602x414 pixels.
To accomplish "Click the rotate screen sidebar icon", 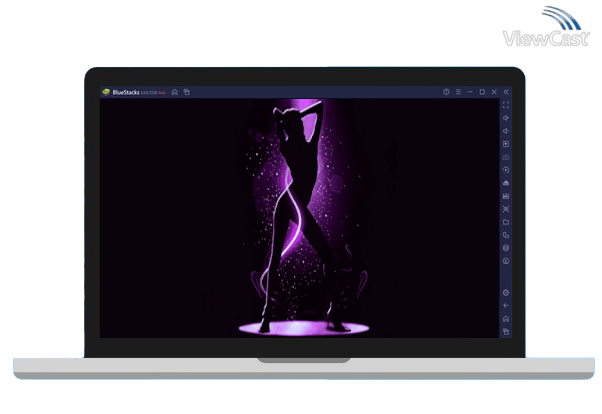I will tap(506, 235).
